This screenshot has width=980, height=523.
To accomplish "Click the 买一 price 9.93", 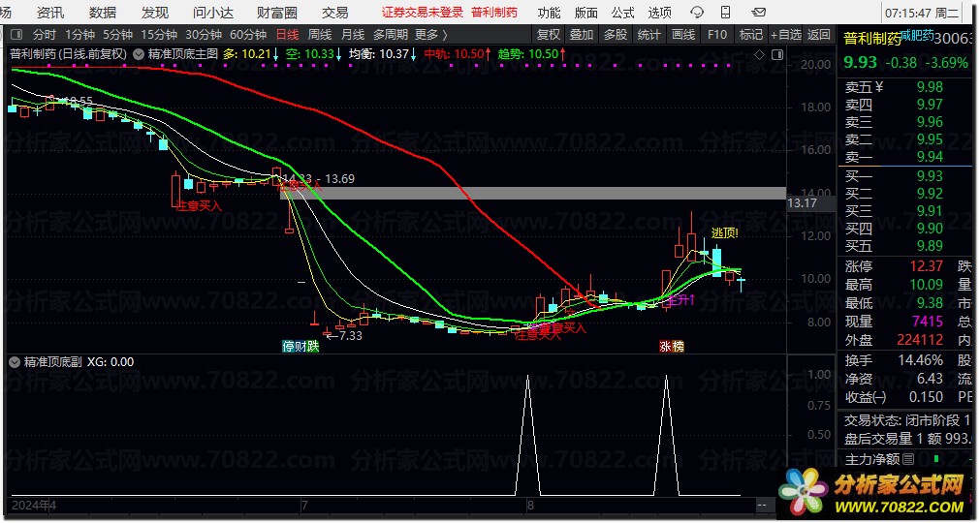I will click(930, 176).
